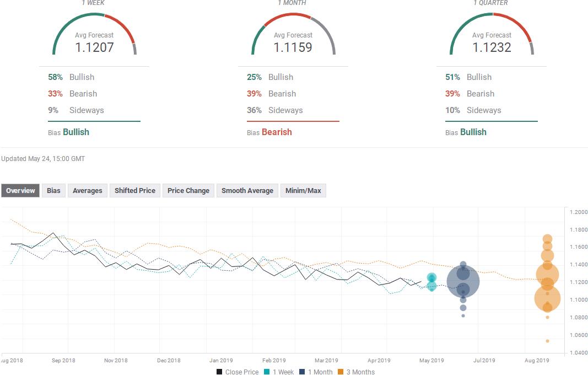Click the orange 3 Months legend swatch
This screenshot has height=375, width=588.
[342, 372]
